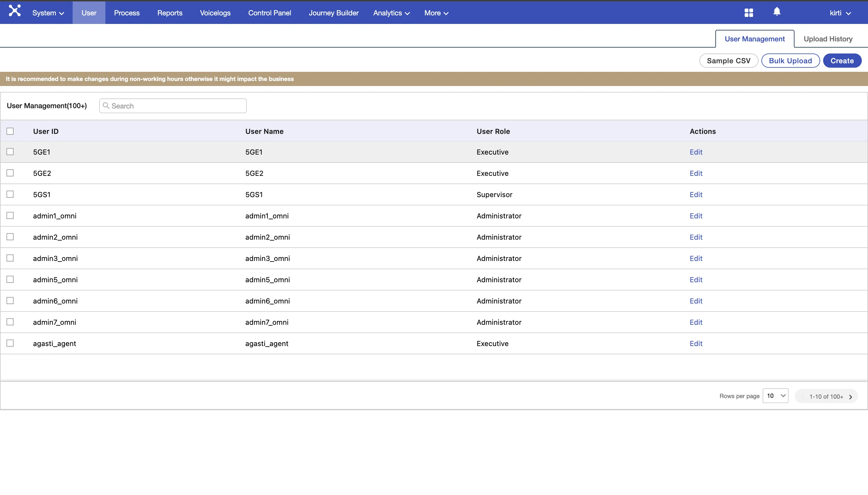Go to next page arrow
This screenshot has height=495, width=868.
pos(851,397)
